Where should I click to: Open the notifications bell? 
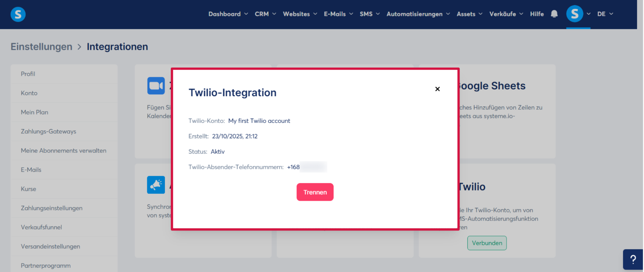tap(554, 14)
